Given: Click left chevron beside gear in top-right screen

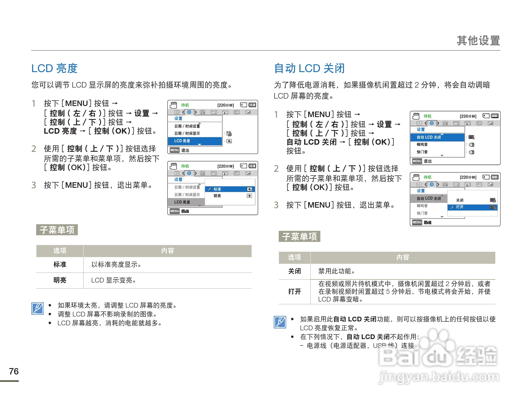Looking at the screenshot, I should [x=426, y=123].
